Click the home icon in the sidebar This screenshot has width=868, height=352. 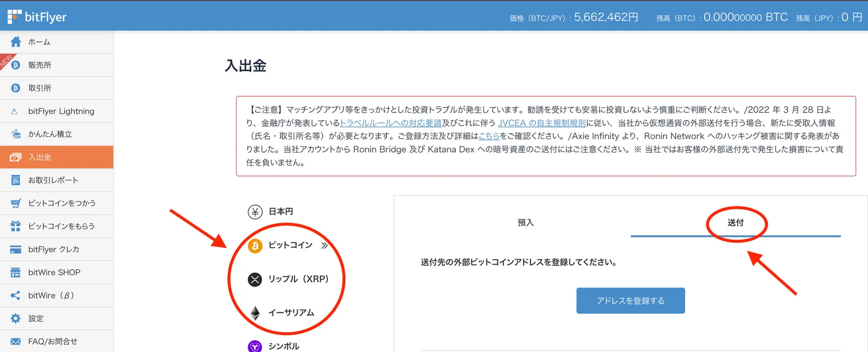tap(16, 42)
